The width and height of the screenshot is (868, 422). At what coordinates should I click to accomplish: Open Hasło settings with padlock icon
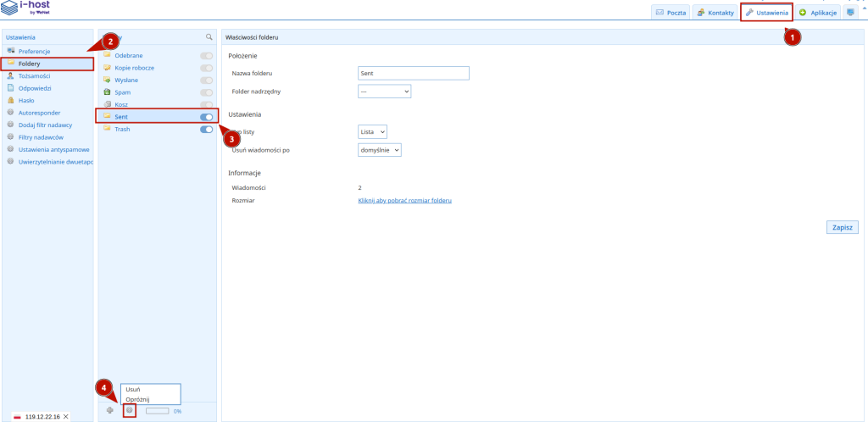(x=25, y=100)
